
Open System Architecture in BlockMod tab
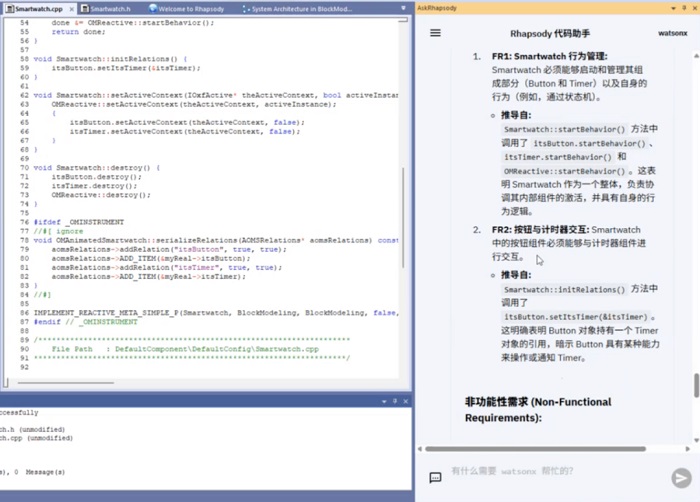pos(297,9)
